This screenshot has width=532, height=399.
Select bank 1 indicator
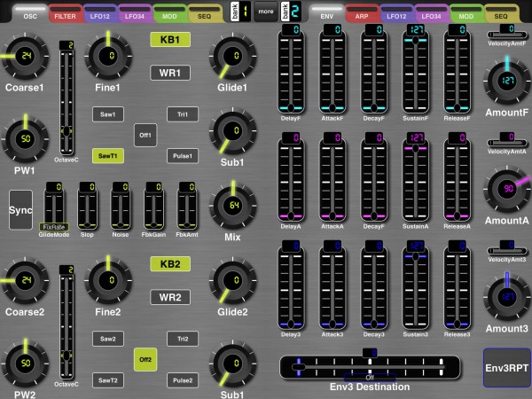point(240,12)
